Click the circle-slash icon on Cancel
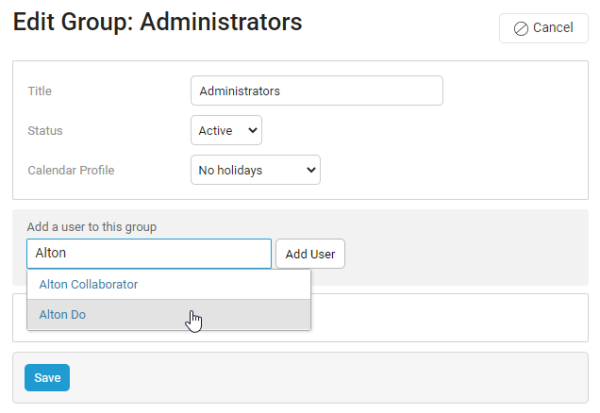Screen dimensions: 600x413 pyautogui.click(x=521, y=28)
